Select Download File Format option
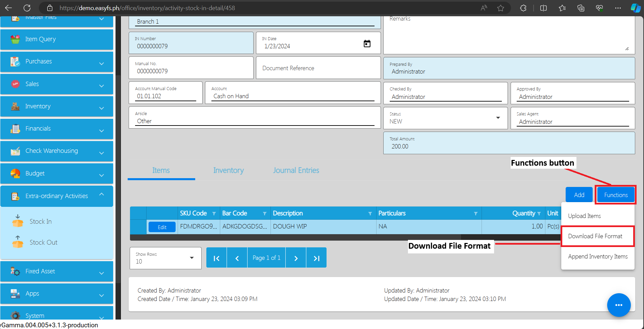The image size is (644, 329). pos(598,236)
